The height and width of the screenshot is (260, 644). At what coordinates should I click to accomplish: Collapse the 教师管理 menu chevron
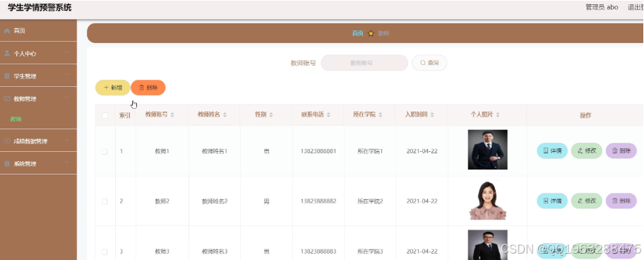point(67,97)
